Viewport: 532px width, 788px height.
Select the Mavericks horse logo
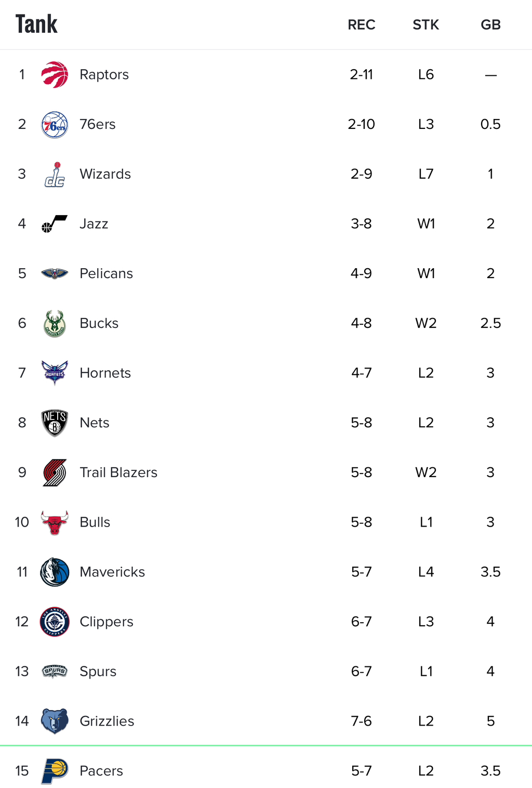click(x=55, y=572)
